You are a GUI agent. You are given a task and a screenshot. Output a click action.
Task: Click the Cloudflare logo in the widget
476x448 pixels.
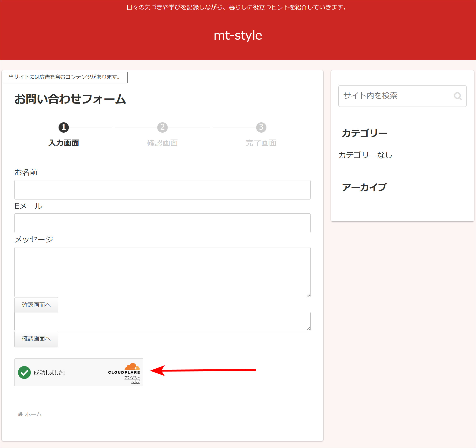point(124,368)
